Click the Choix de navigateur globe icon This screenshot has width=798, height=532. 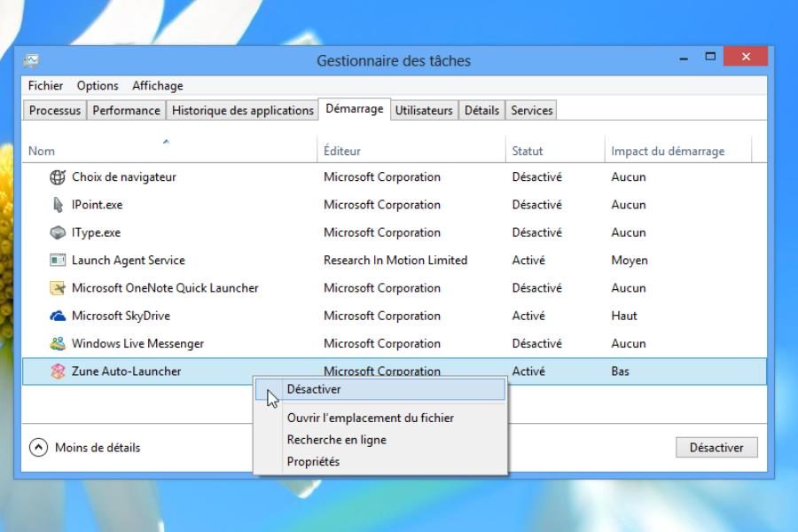[x=58, y=176]
